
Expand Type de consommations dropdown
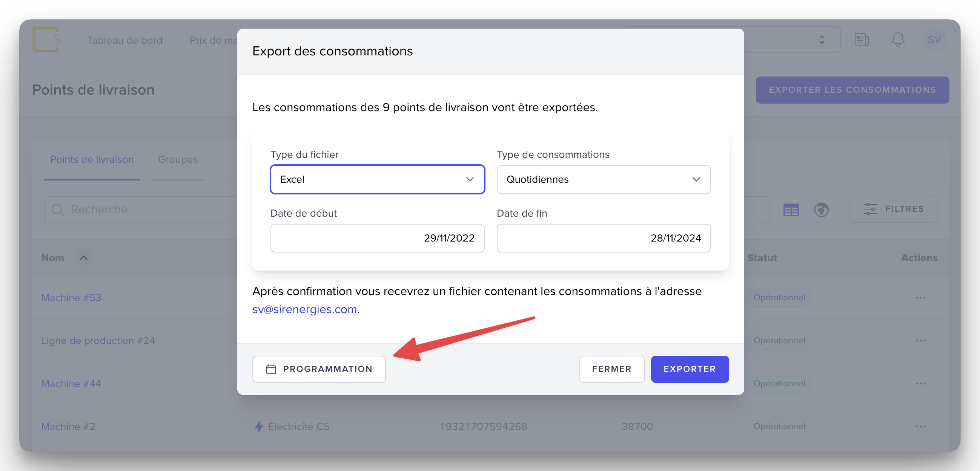pyautogui.click(x=604, y=179)
